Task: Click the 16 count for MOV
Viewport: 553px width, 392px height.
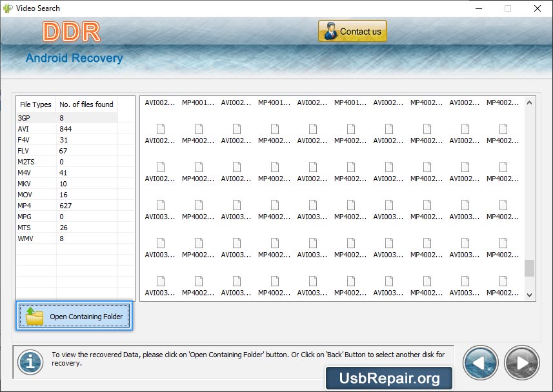Action: pos(63,194)
